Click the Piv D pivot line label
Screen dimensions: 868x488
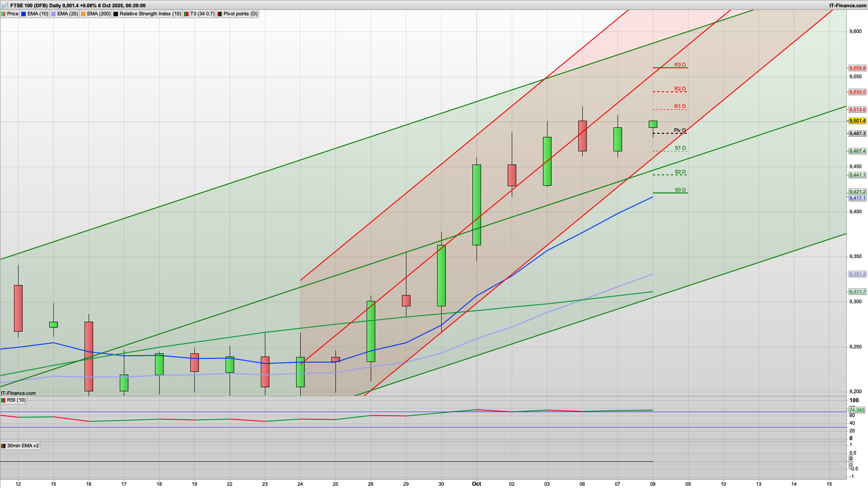[679, 131]
